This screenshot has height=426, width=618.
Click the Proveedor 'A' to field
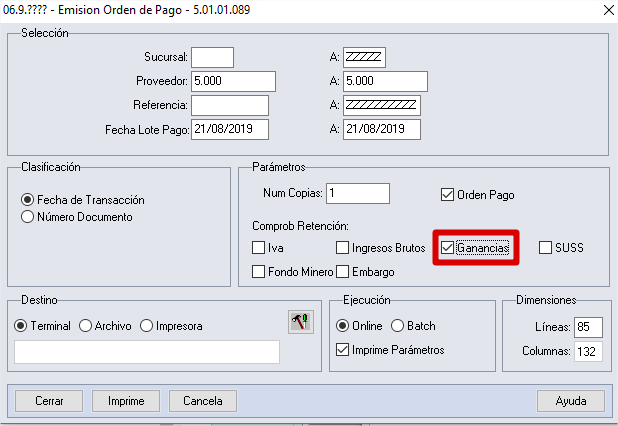tap(385, 82)
